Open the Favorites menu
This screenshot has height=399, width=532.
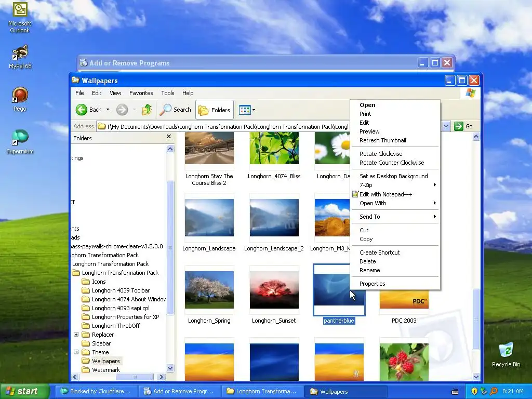141,93
